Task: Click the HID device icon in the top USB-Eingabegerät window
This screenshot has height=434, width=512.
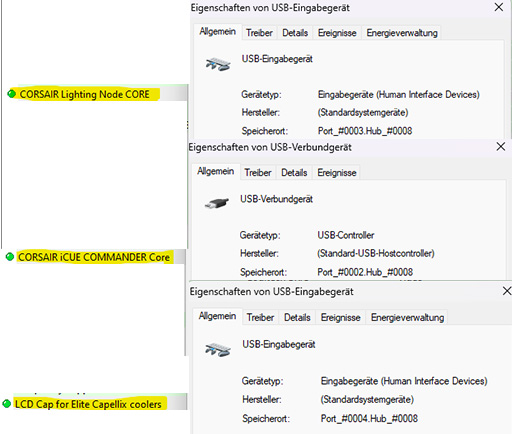Action: (218, 64)
